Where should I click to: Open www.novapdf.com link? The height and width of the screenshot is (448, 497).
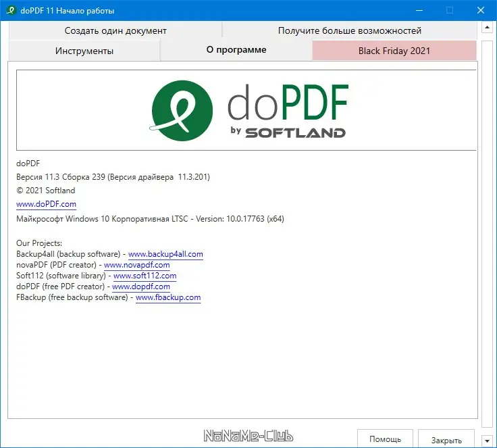tap(136, 265)
